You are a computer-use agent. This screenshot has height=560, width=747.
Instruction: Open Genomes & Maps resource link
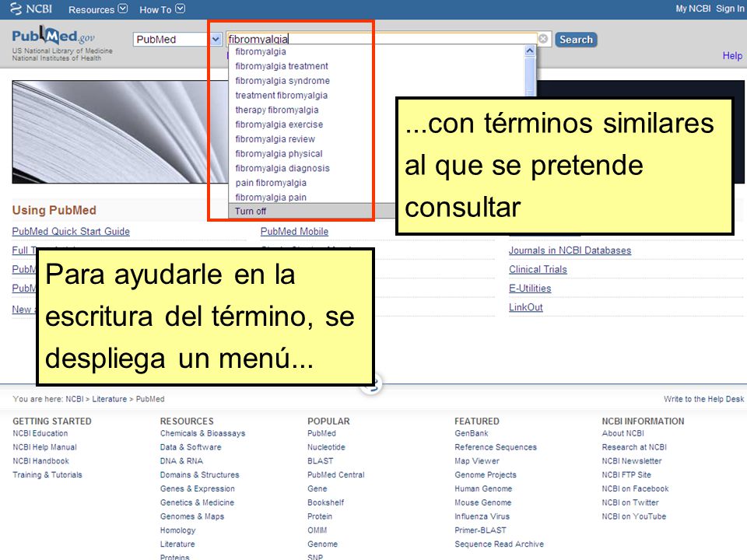[192, 516]
